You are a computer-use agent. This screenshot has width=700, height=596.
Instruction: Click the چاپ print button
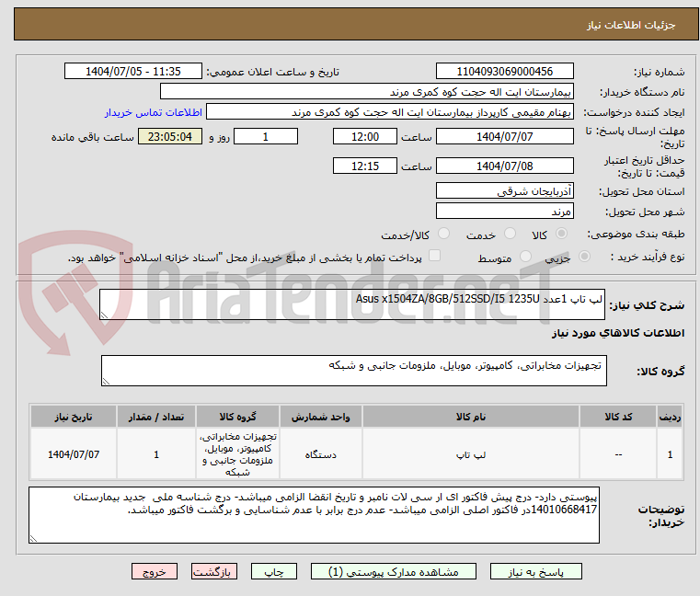(274, 571)
